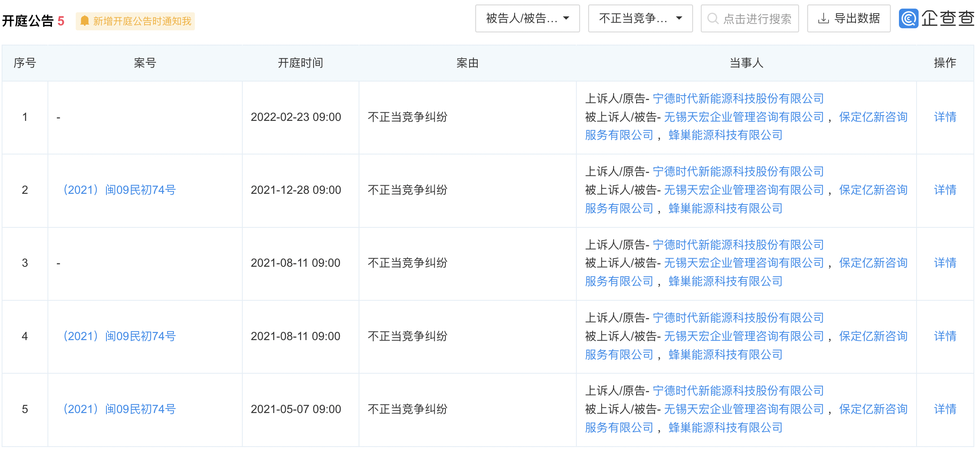Click 无锡天宏企业管理咨询有限公司 in row 3
The width and height of the screenshot is (980, 454).
coord(744,263)
